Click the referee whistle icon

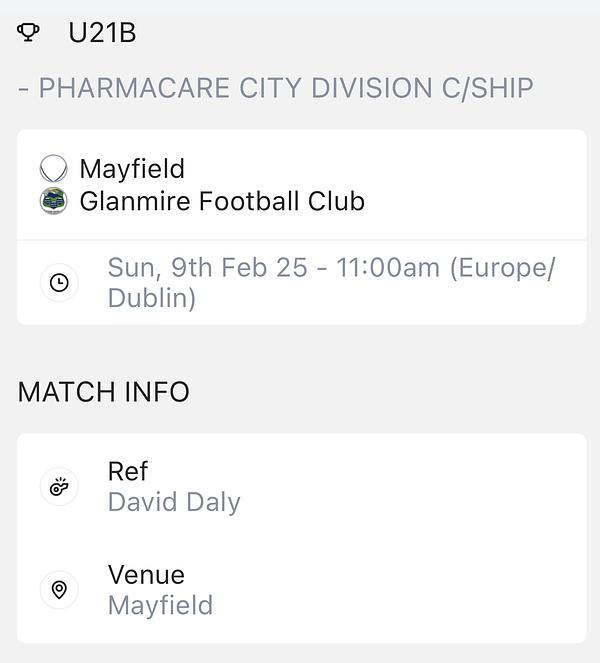click(59, 486)
